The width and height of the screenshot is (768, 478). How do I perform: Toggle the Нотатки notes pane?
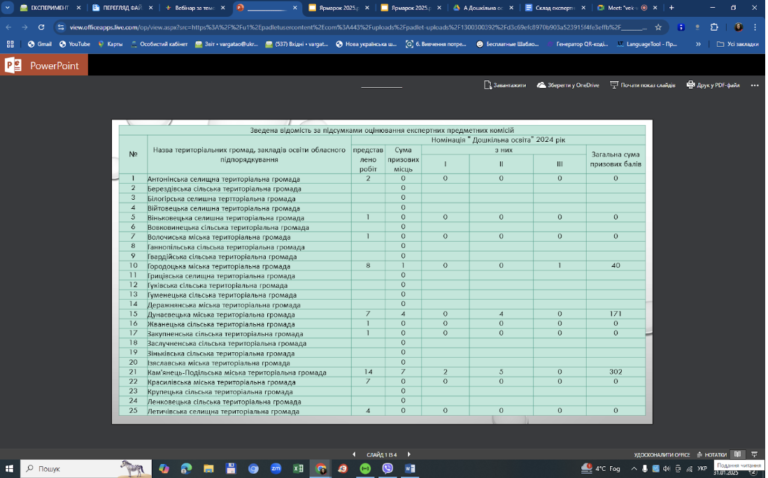click(x=712, y=454)
